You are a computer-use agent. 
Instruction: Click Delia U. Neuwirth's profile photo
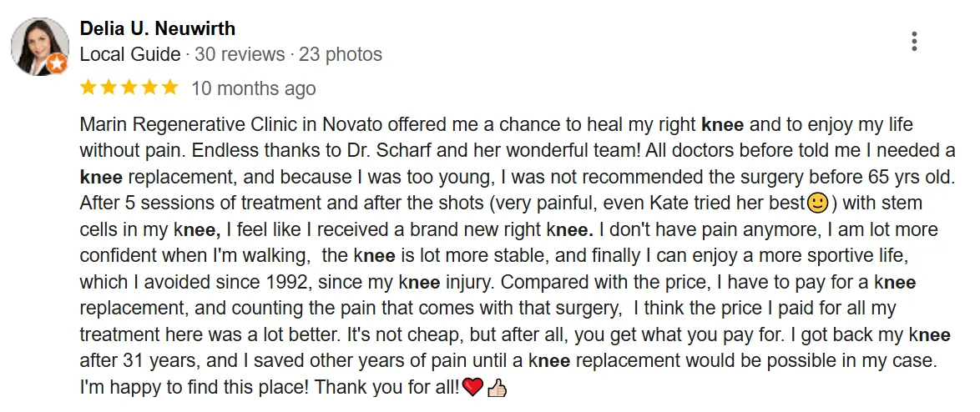(x=41, y=47)
